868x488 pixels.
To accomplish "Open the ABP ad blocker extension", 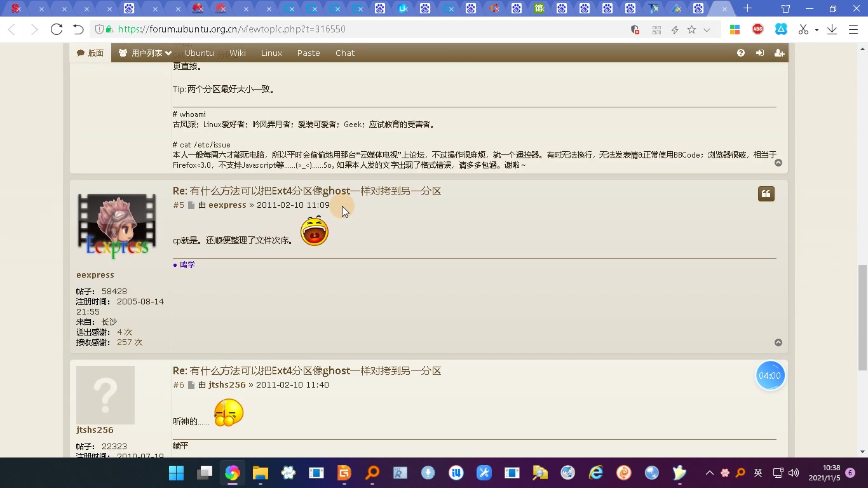I will (x=757, y=30).
